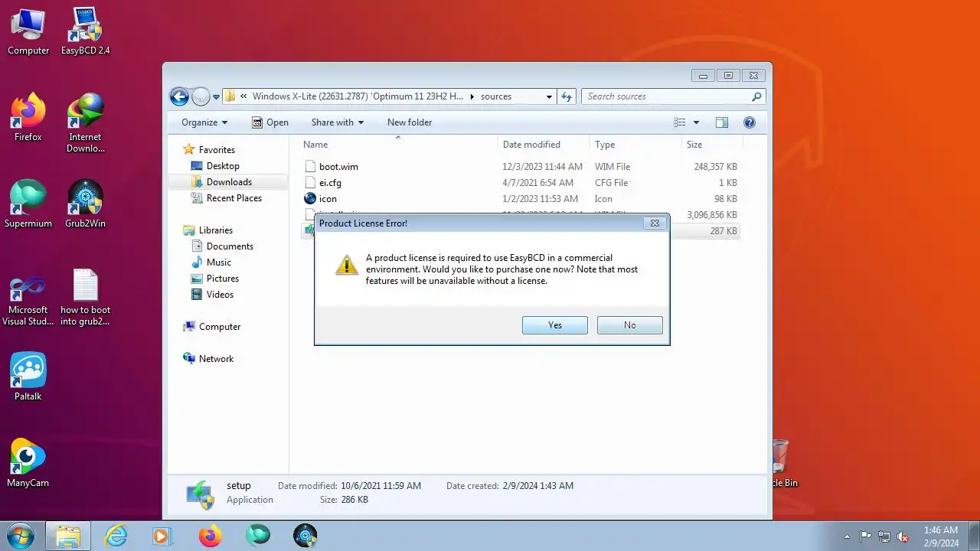Viewport: 980px width, 551px height.
Task: Refresh the folder using address bar button
Action: [567, 96]
